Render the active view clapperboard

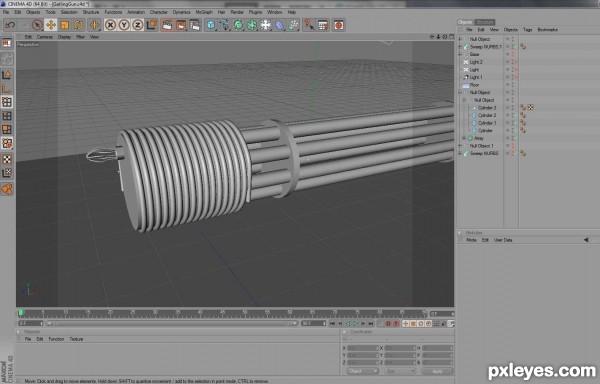coord(167,25)
